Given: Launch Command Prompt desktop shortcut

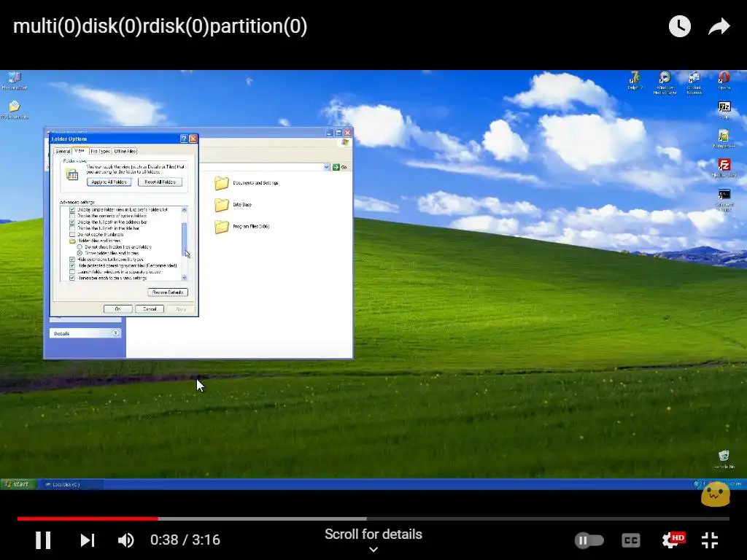Looking at the screenshot, I should click(x=724, y=199).
